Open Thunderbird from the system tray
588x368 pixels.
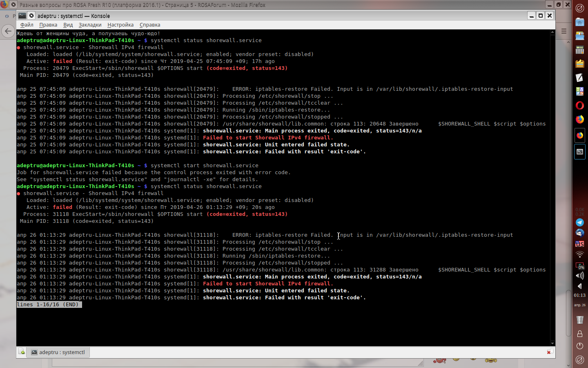click(580, 233)
